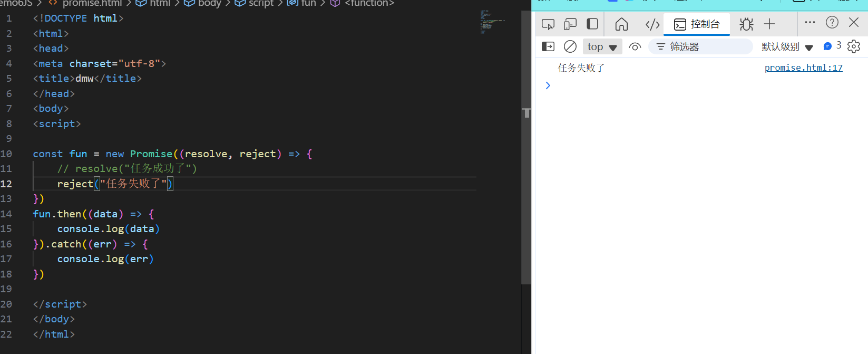The width and height of the screenshot is (868, 354).
Task: Click the fun.then((data) line
Action: tap(93, 214)
